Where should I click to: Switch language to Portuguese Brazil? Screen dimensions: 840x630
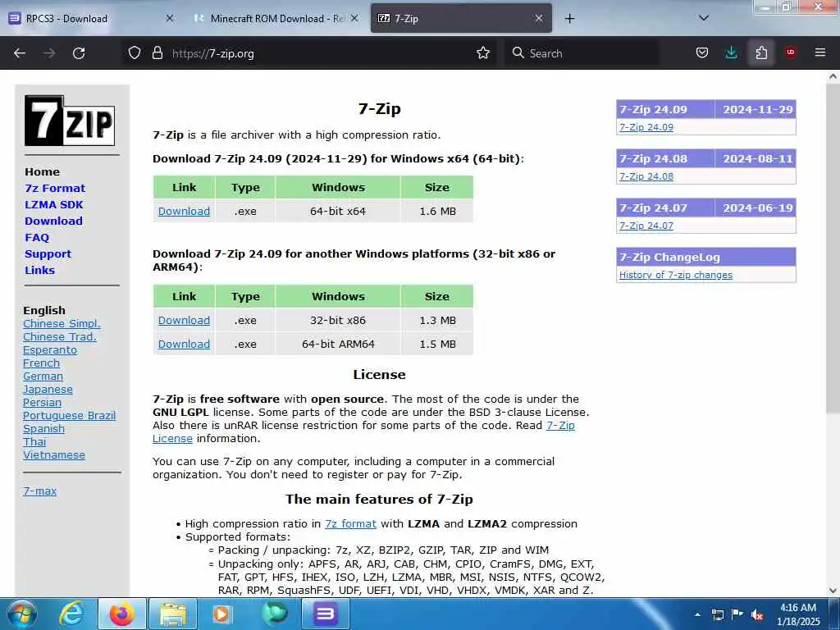tap(69, 416)
